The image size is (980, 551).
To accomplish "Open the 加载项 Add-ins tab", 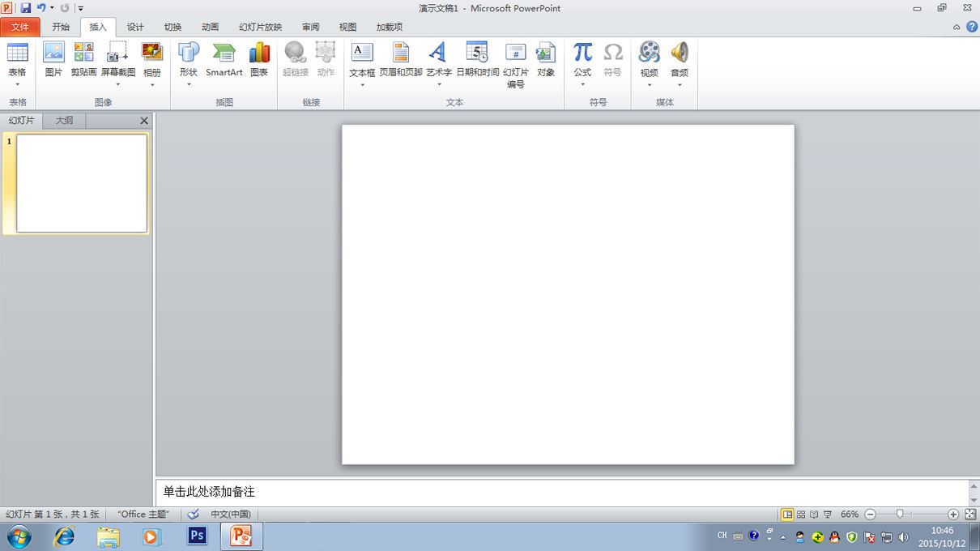I will pos(389,27).
